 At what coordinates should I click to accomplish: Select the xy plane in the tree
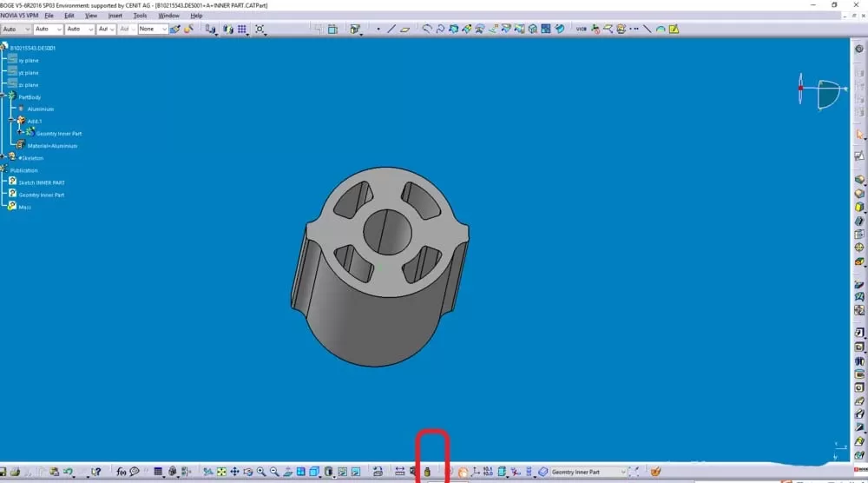[29, 61]
